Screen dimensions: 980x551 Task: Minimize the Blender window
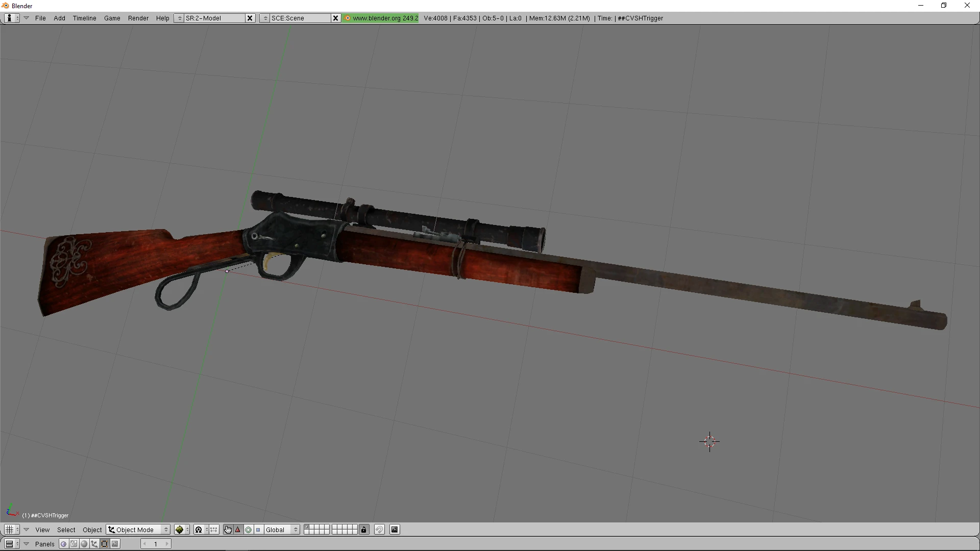(x=921, y=6)
